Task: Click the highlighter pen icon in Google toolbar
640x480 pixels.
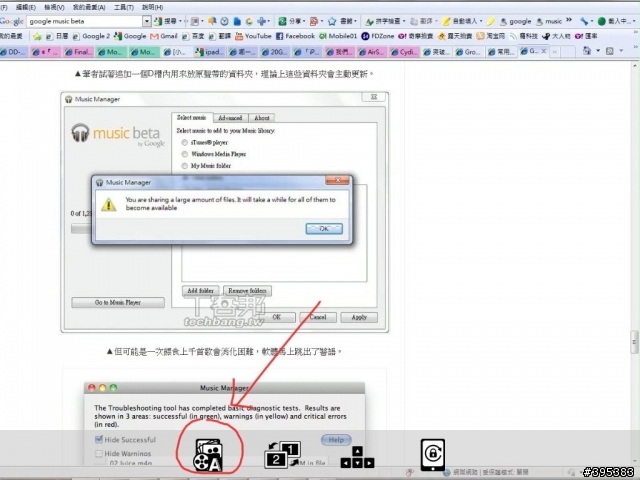Action: pos(491,21)
